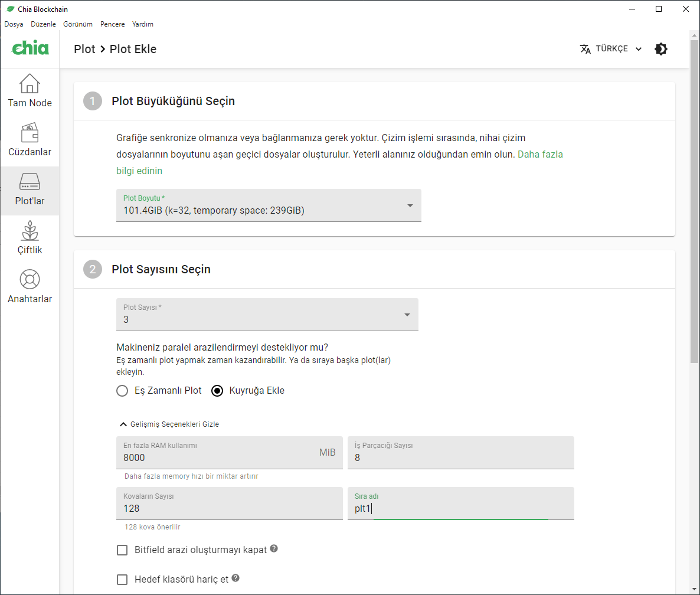The image size is (700, 595).
Task: Enable Bitfield arazi oluşturmayı kapat checkbox
Action: (122, 550)
